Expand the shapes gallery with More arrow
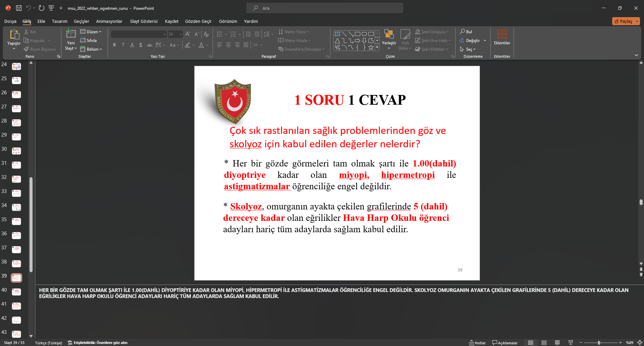This screenshot has width=644, height=346. (377, 47)
